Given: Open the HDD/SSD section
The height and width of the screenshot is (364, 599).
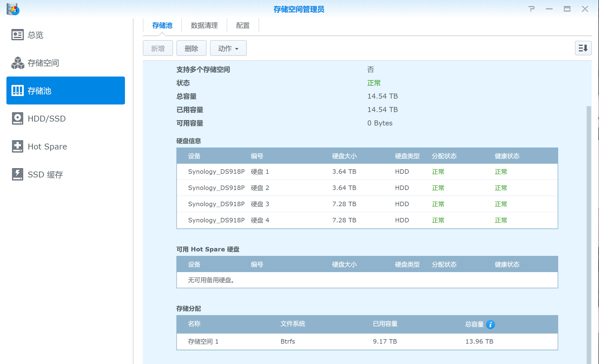Looking at the screenshot, I should click(x=66, y=118).
